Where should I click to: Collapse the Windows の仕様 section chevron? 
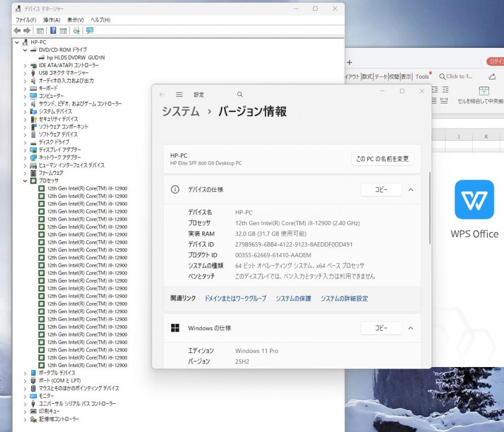pyautogui.click(x=410, y=328)
